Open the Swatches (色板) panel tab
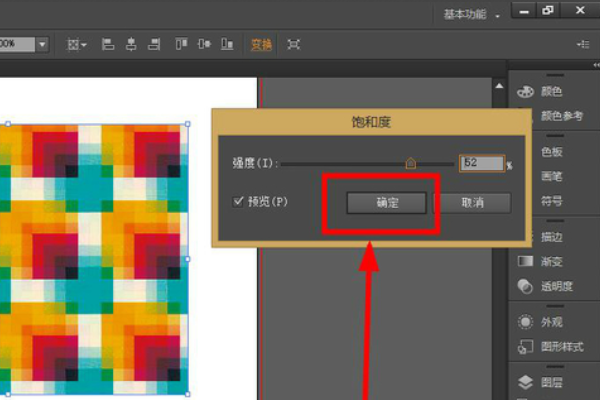600x400 pixels. [549, 152]
